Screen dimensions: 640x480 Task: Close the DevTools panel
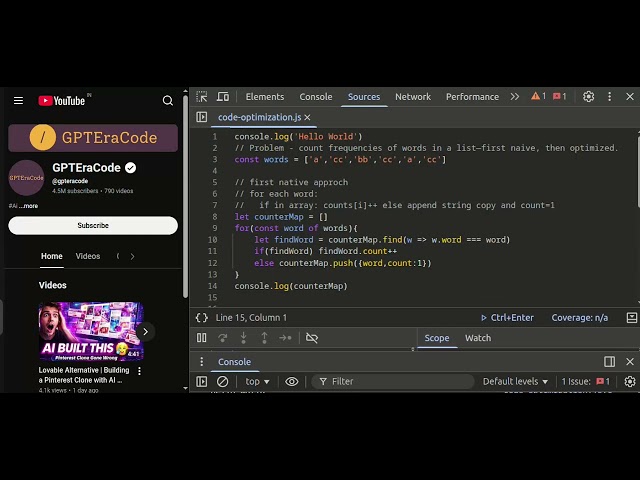tap(630, 97)
